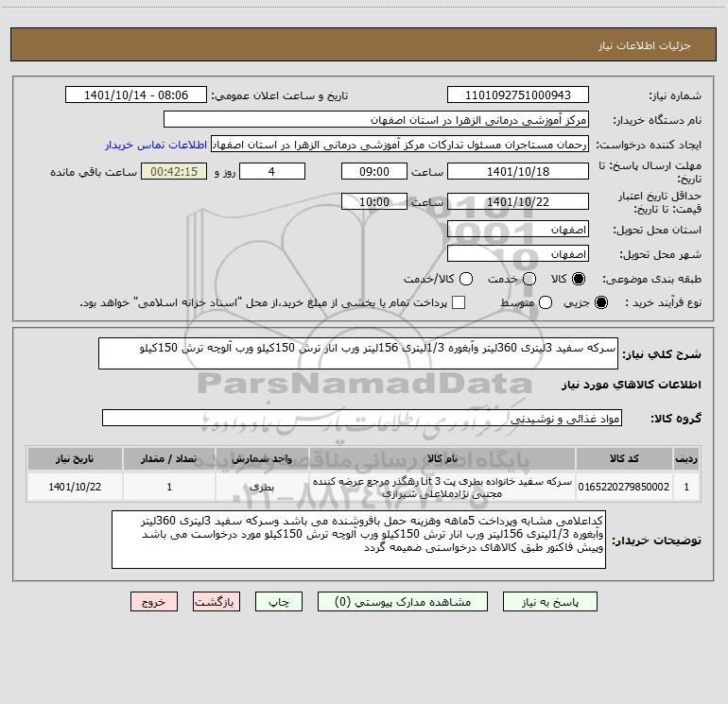Click the need date 1401/10/22 table cell

tap(75, 487)
